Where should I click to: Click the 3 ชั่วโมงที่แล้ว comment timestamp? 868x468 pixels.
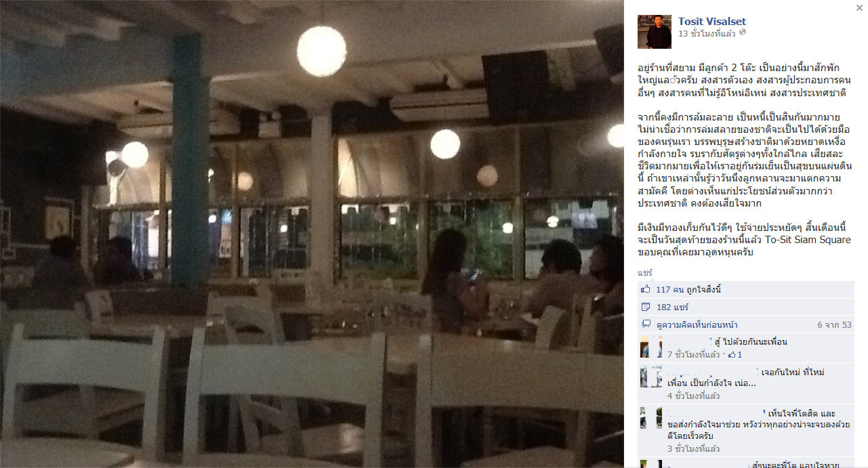point(693,448)
